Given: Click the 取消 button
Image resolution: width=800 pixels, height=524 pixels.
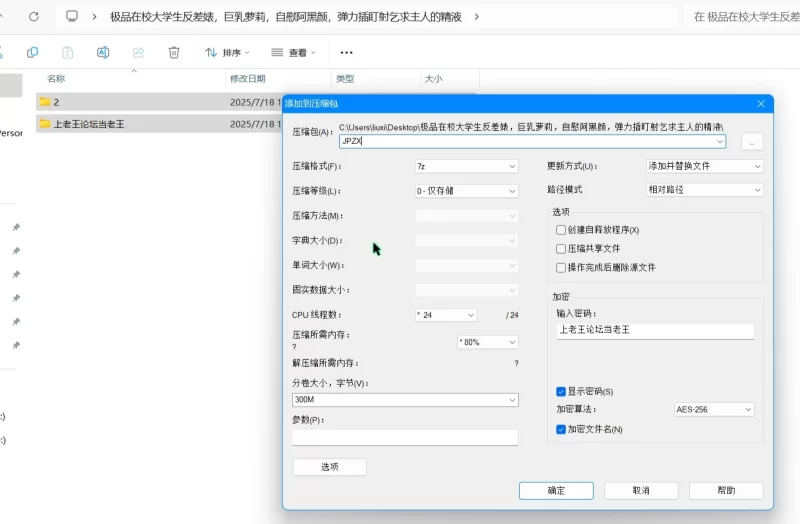Looking at the screenshot, I should pos(641,491).
